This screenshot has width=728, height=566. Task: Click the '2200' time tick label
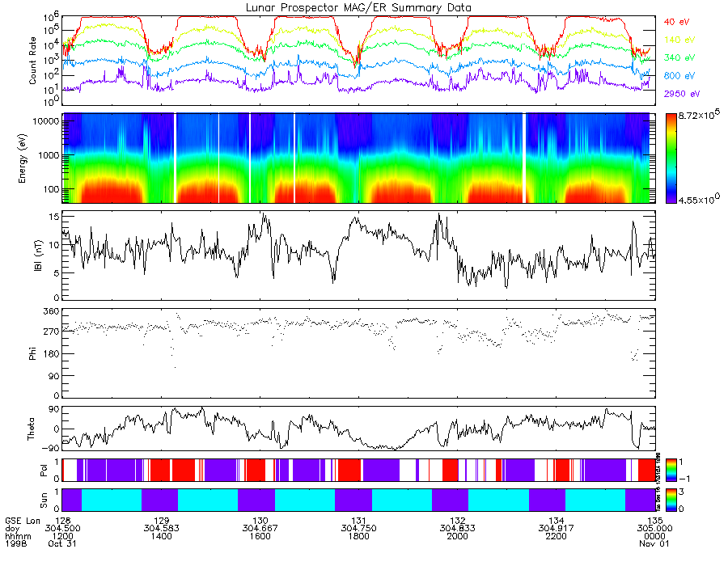(x=557, y=536)
